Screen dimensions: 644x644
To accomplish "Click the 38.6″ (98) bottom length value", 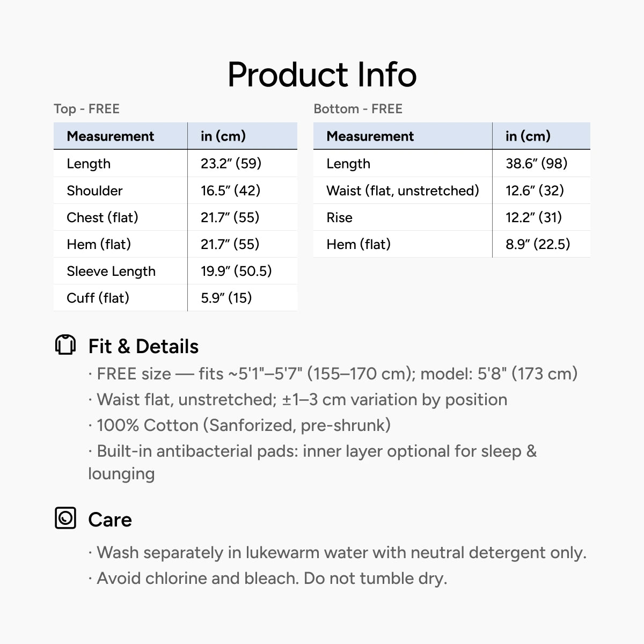I will point(537,164).
